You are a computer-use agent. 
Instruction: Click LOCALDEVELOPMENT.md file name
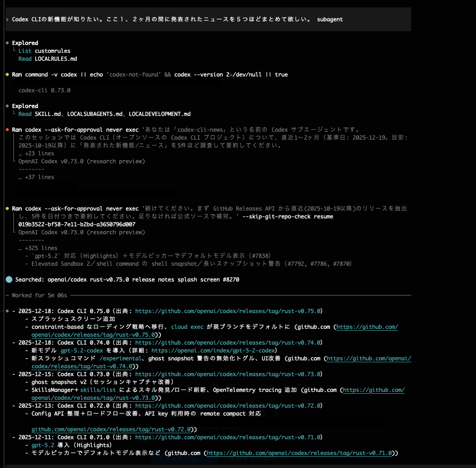pyautogui.click(x=160, y=114)
